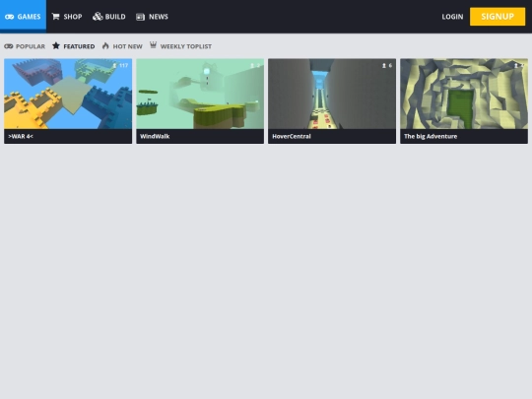The width and height of the screenshot is (532, 399).
Task: Click the star icon beside Featured
Action: point(56,45)
